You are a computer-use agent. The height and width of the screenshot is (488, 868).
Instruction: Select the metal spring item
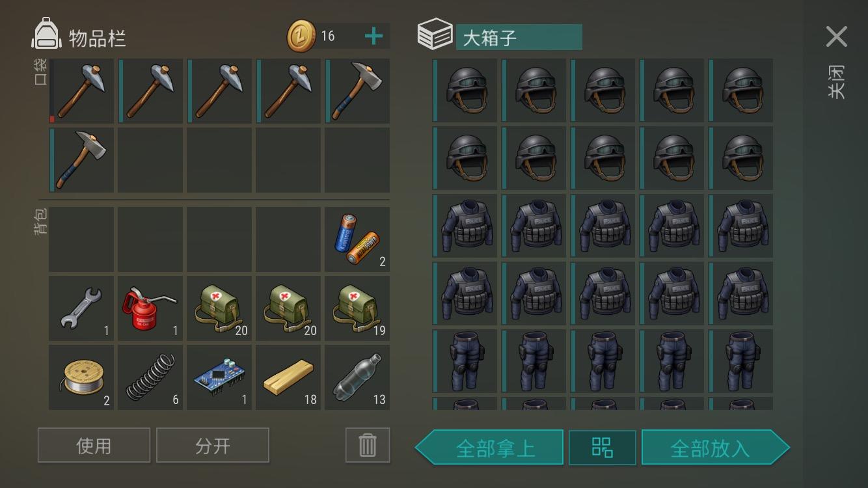click(150, 377)
